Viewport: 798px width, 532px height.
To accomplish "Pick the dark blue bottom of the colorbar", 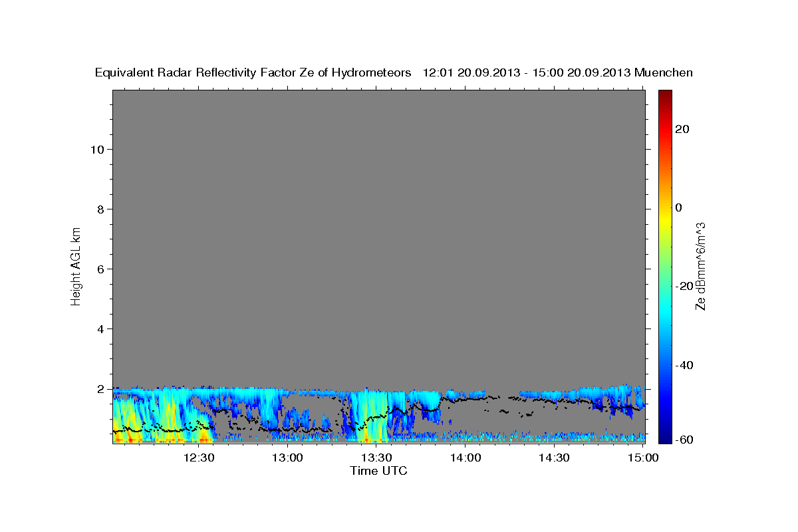I will tap(665, 436).
